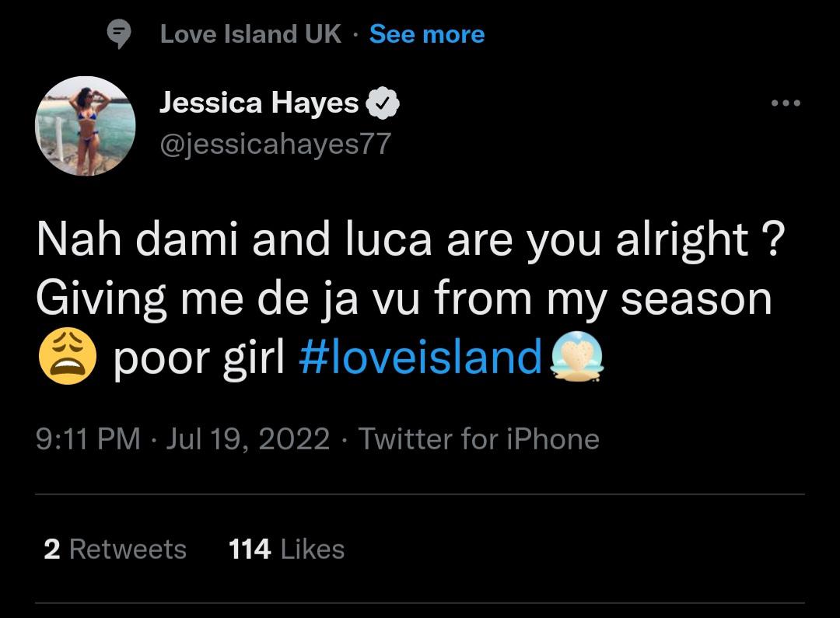Click the verified badge next to Jessica Hayes
The image size is (840, 618).
pos(383,103)
